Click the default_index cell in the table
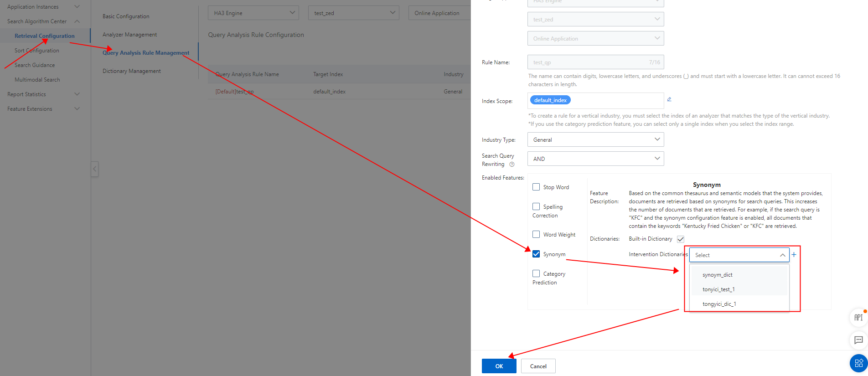This screenshot has height=376, width=868. (x=329, y=92)
